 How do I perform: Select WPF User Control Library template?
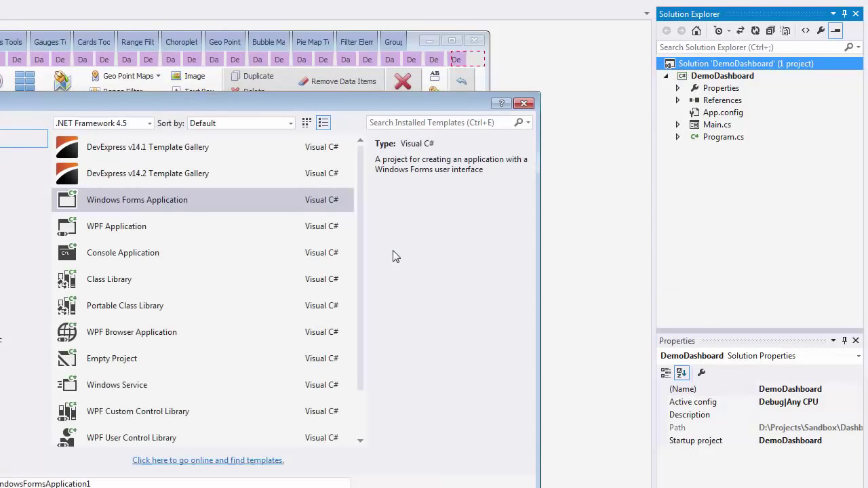203,436
